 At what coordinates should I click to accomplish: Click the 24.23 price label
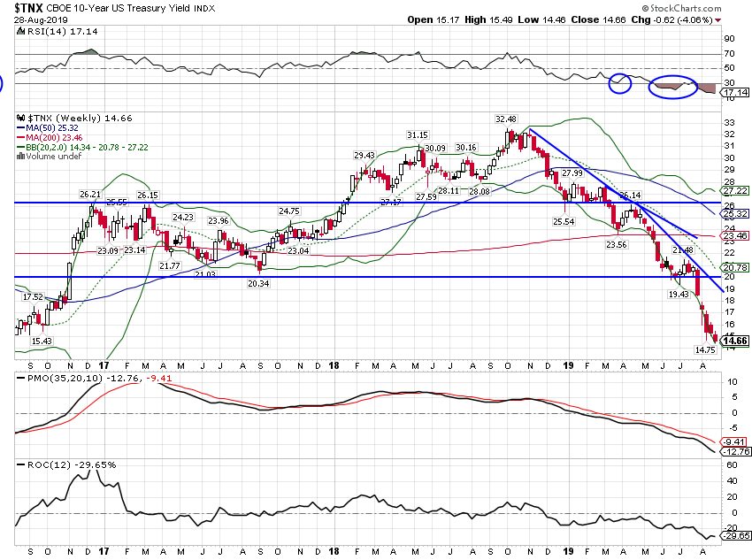point(183,218)
